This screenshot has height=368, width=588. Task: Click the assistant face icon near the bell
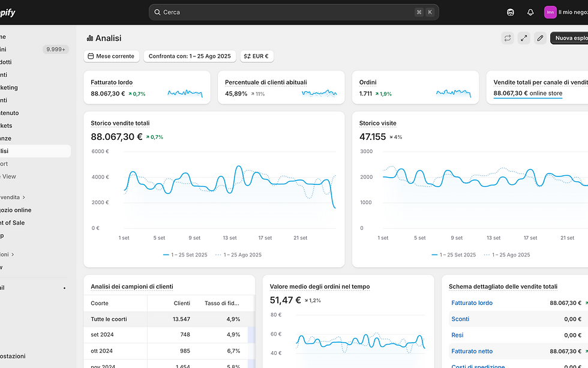click(511, 13)
